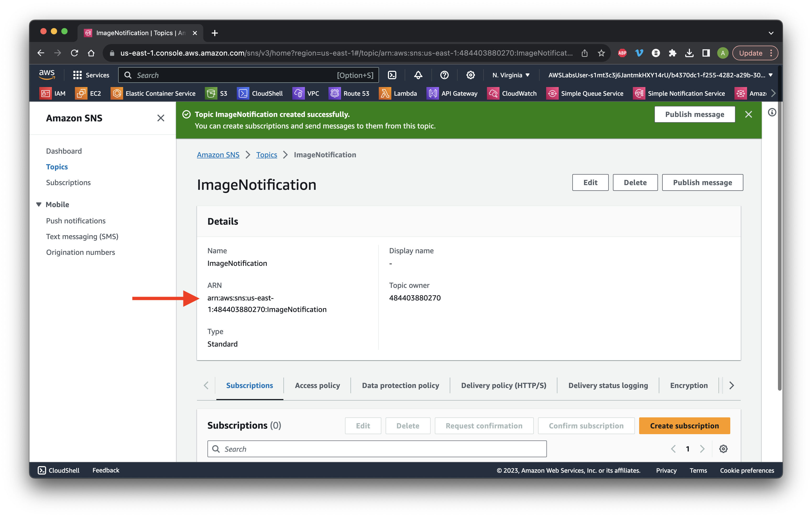Launch CloudShell terminal icon in header

[x=392, y=75]
